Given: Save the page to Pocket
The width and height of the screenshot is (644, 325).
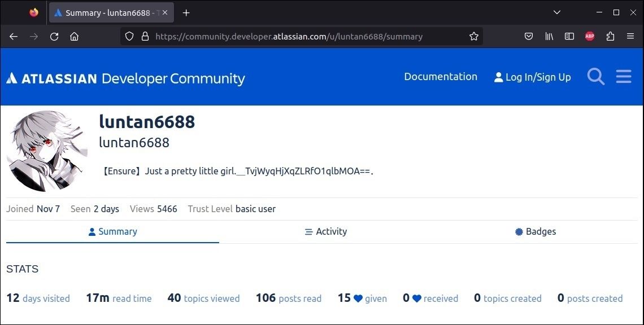Looking at the screenshot, I should (x=529, y=36).
